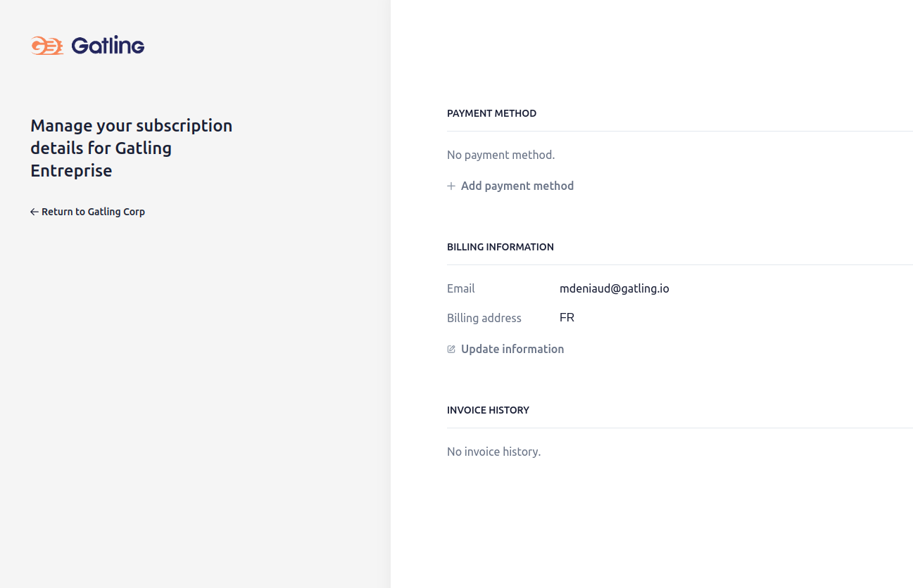913x588 pixels.
Task: Click the FR billing address value
Action: [x=567, y=318]
